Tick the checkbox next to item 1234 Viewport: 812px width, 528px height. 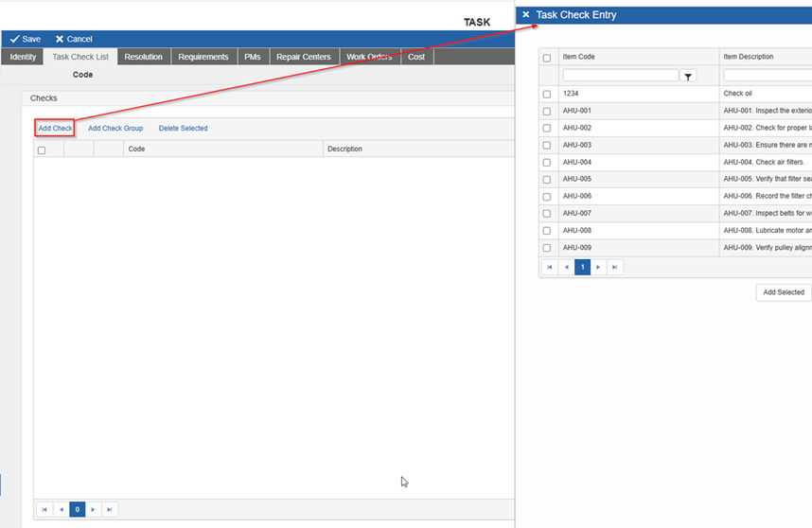pyautogui.click(x=547, y=94)
